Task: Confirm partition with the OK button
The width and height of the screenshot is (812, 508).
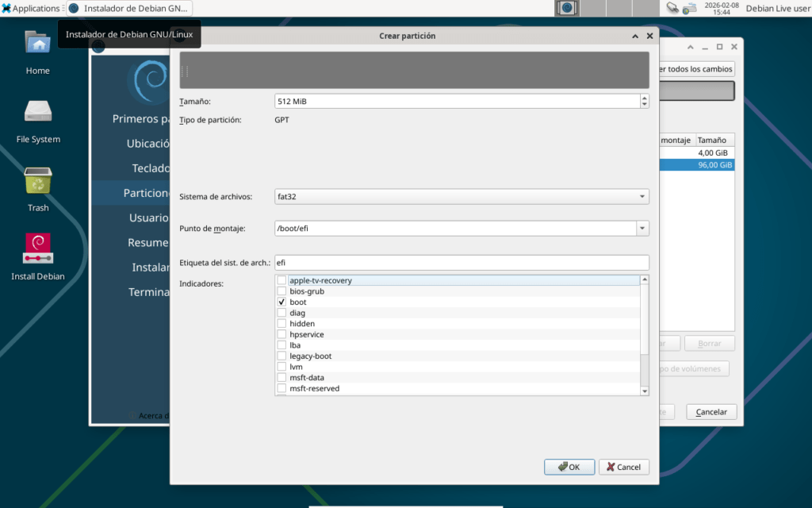Action: point(569,467)
